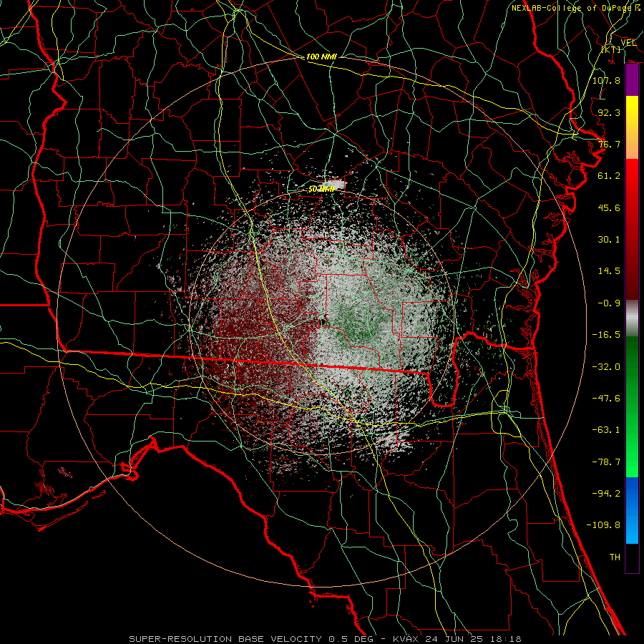The width and height of the screenshot is (644, 644).
Task: Click the -16.5 legend value
Action: (x=606, y=335)
